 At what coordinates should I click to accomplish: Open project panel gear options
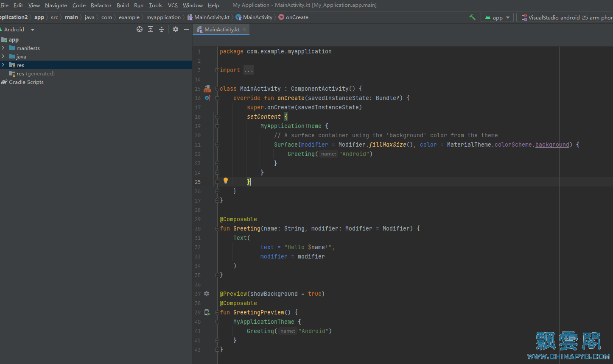tap(176, 29)
